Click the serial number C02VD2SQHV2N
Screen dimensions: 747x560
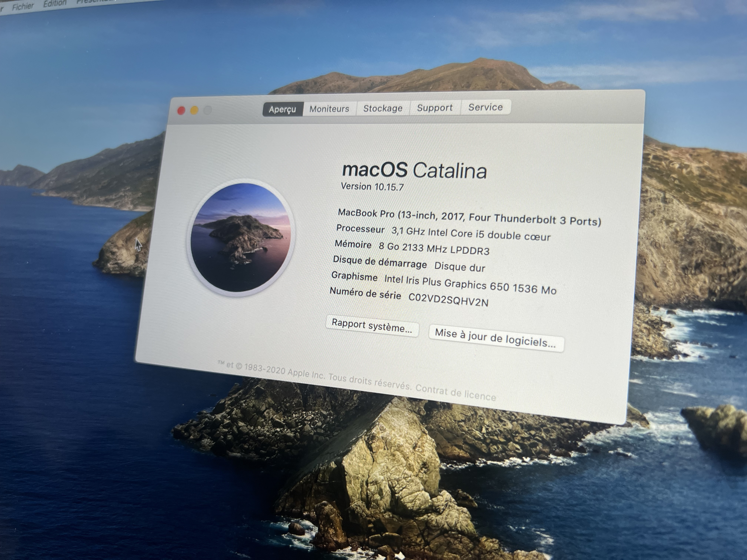[449, 299]
